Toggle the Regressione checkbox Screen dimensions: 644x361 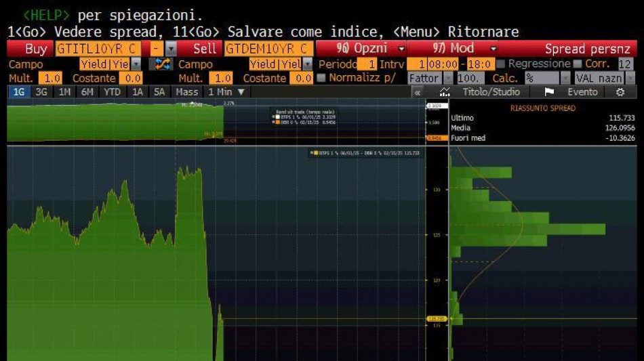tap(500, 64)
